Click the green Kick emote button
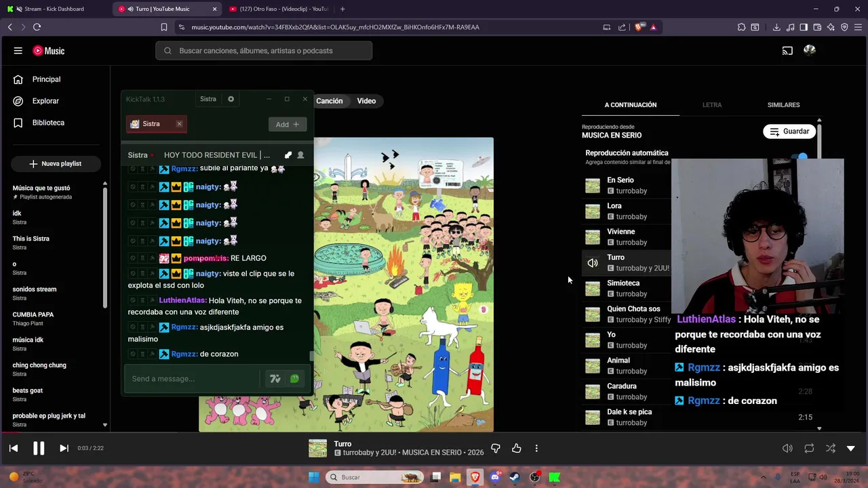This screenshot has width=868, height=488. coord(294,379)
